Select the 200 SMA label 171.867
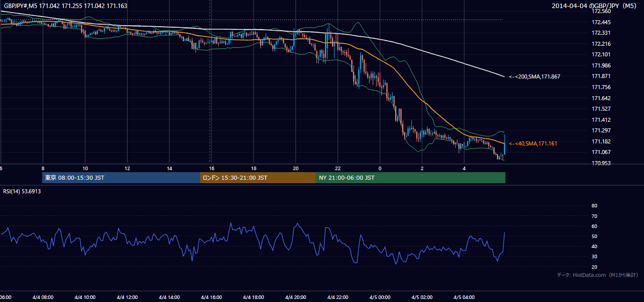This screenshot has height=302, width=644. pos(535,77)
